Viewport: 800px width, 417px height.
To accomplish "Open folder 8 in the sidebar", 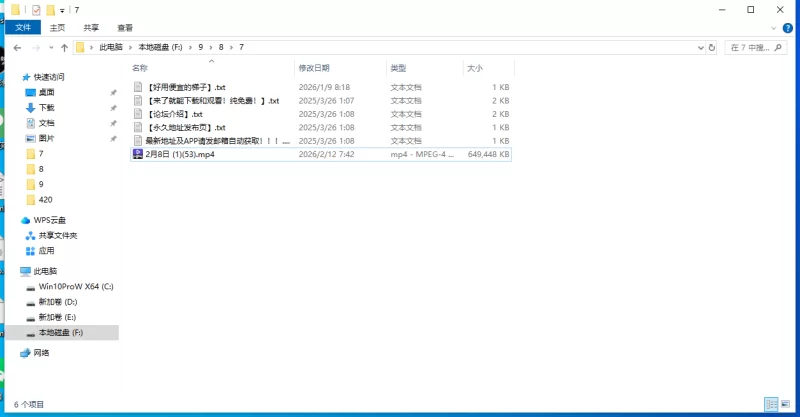I will point(41,169).
